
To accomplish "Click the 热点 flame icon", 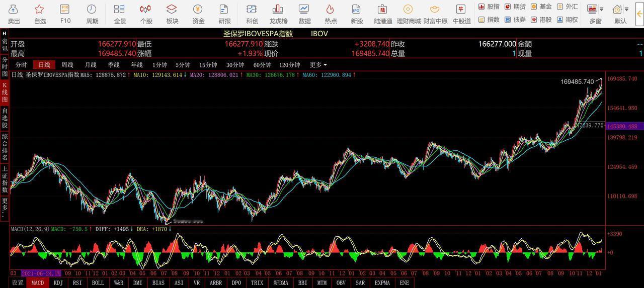I will click(x=331, y=10).
